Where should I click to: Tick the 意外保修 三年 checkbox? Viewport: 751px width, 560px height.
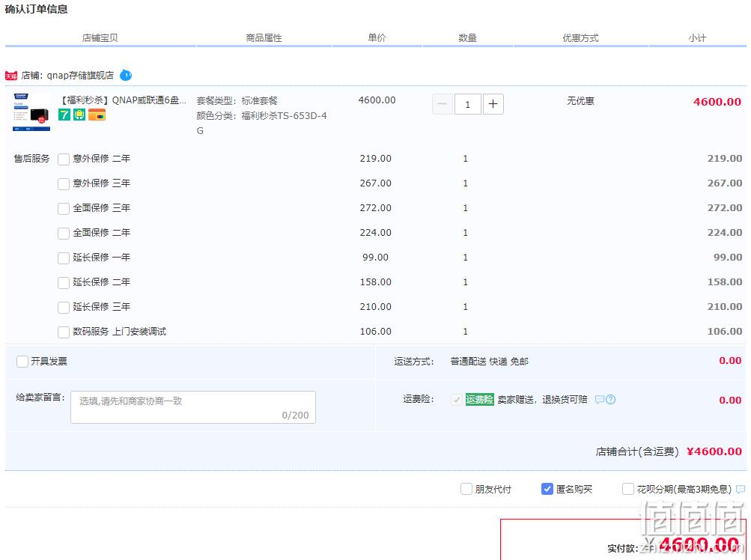point(64,184)
